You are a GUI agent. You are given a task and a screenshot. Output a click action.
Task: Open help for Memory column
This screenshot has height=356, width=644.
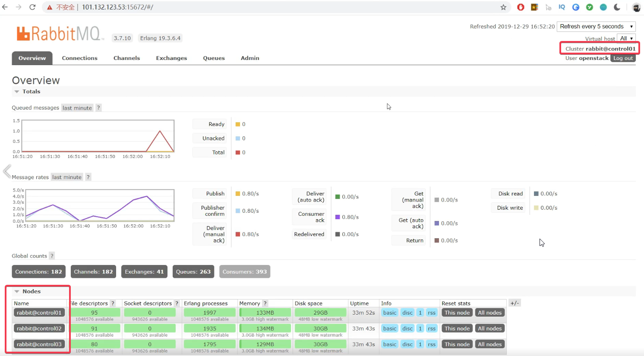pyautogui.click(x=265, y=303)
